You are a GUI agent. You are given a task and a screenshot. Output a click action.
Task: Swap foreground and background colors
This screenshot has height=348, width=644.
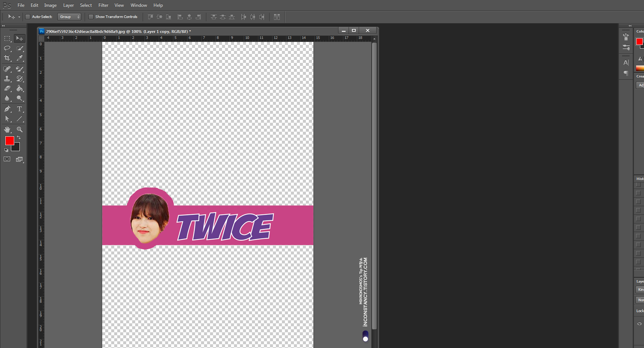(x=19, y=138)
